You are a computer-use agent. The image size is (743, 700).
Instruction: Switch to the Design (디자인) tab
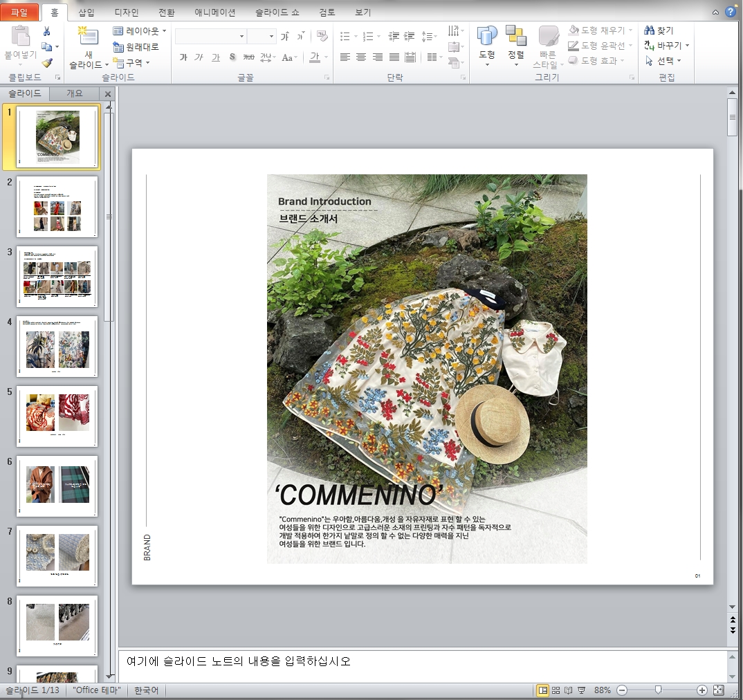127,12
